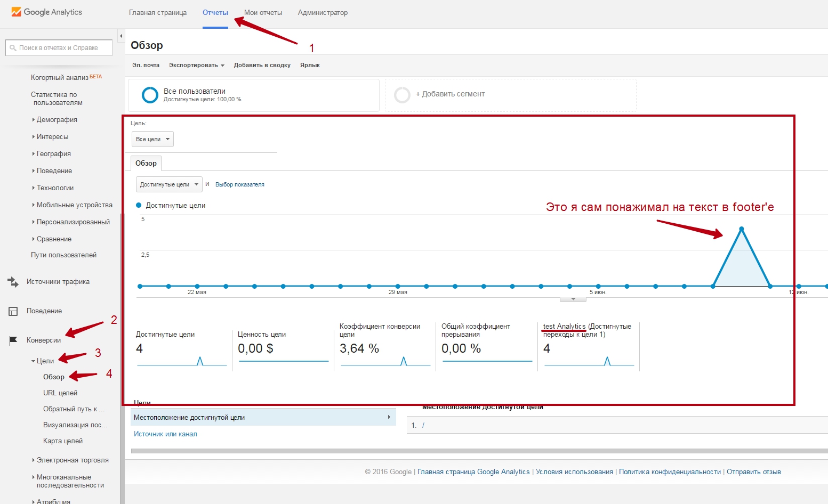Select the Обзор report tab
This screenshot has width=828, height=504.
point(146,163)
